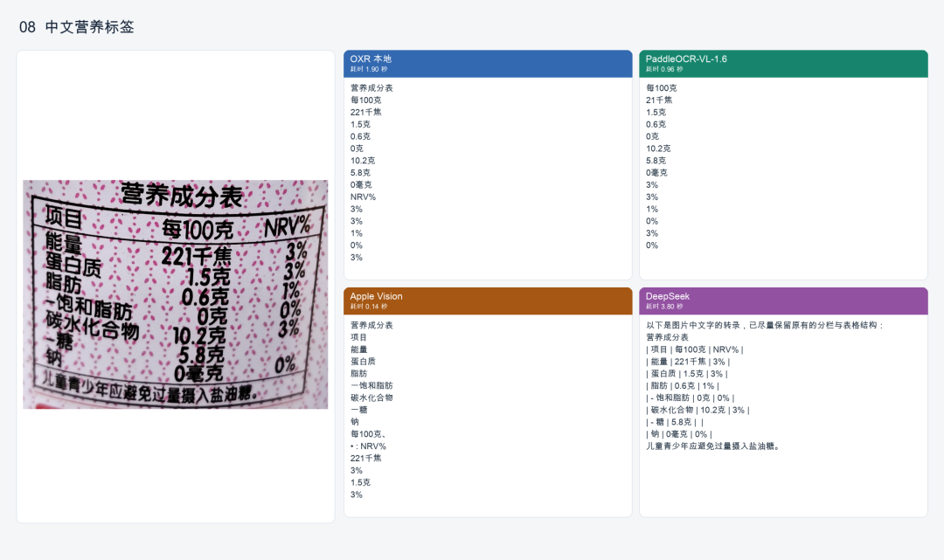This screenshot has height=560, width=944.
Task: Select "0毫克" in the OXR result
Action: click(x=361, y=184)
